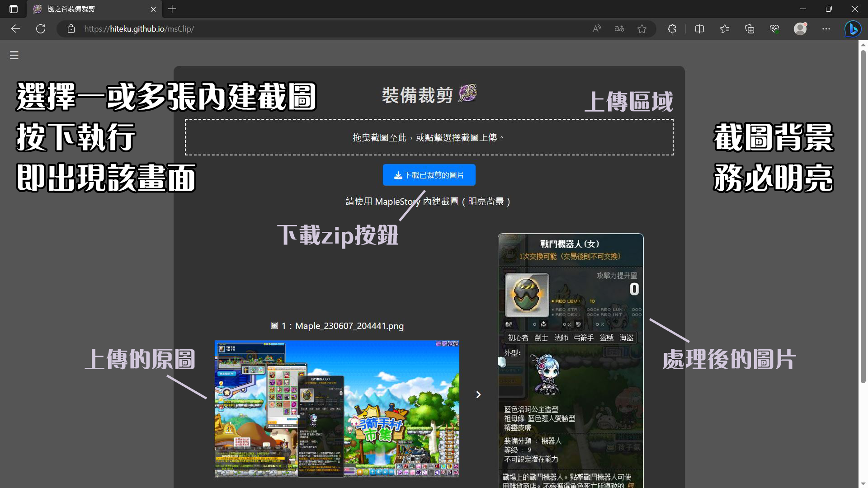The height and width of the screenshot is (488, 868).
Task: Click the dashed upload area to choose screenshots
Action: [429, 137]
